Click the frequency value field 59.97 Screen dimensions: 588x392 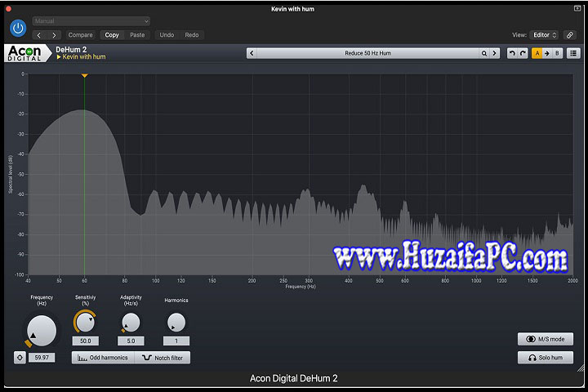(x=42, y=358)
